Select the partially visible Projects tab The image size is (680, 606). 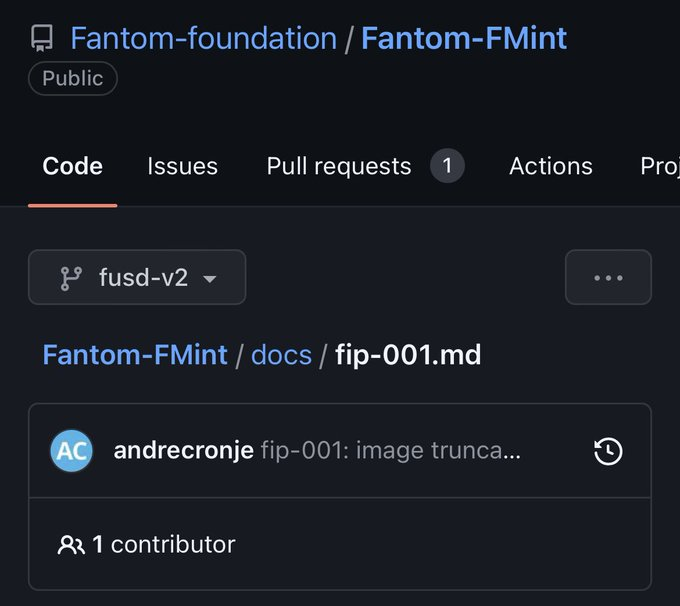pyautogui.click(x=660, y=167)
